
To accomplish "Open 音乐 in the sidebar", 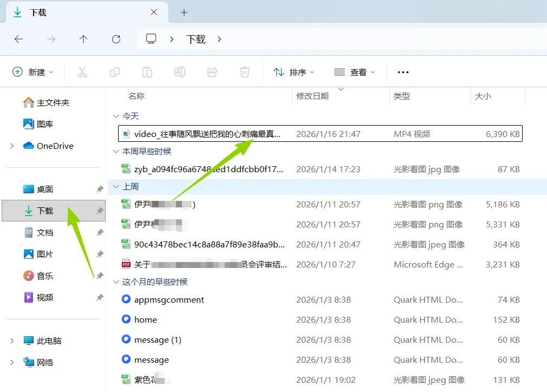I will [x=38, y=276].
